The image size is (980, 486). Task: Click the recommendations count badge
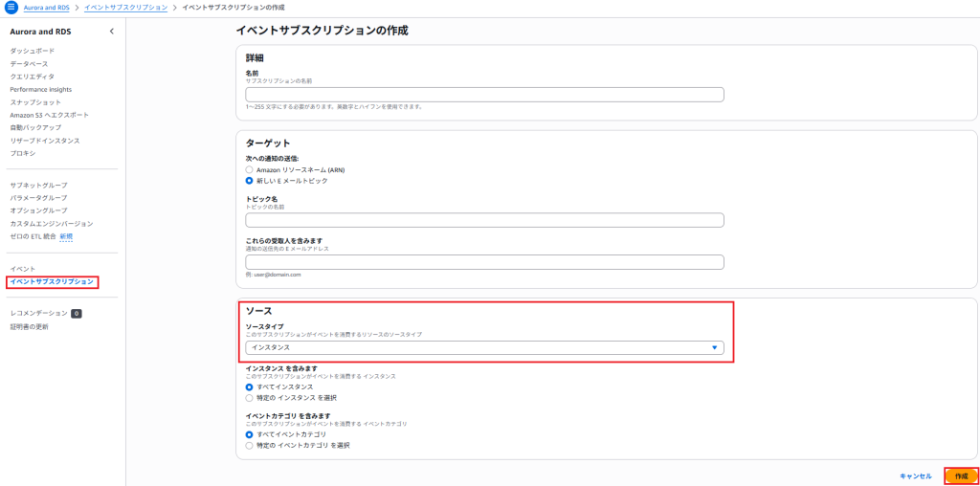click(77, 314)
